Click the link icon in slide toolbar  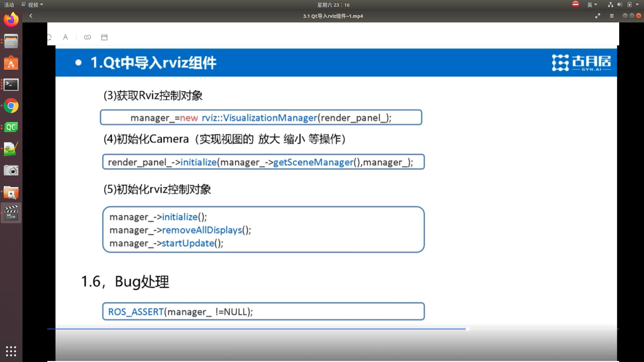(x=88, y=37)
